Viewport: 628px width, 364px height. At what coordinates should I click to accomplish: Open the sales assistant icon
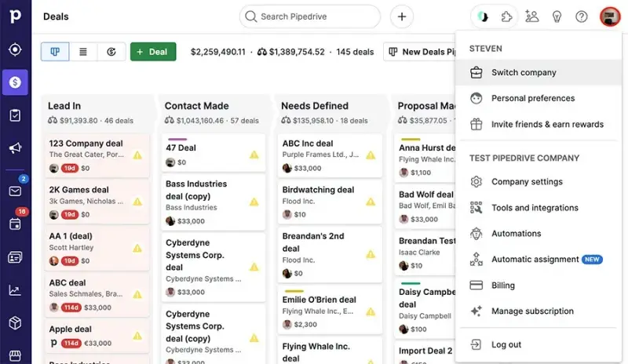tap(483, 16)
